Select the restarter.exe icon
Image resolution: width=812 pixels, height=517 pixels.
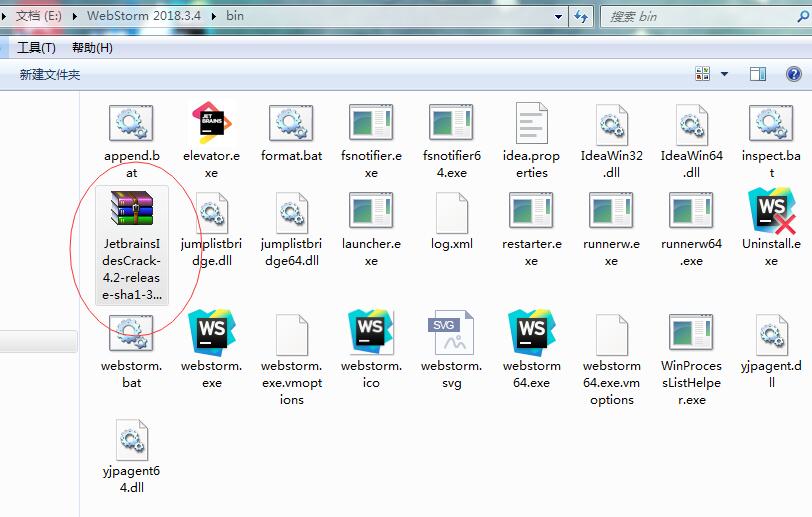click(x=531, y=210)
